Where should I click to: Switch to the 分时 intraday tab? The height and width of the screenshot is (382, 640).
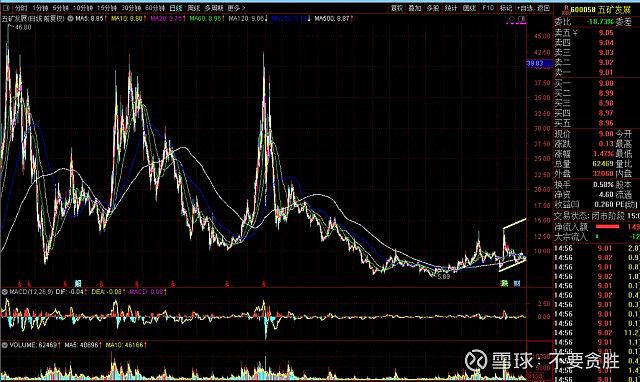point(21,8)
